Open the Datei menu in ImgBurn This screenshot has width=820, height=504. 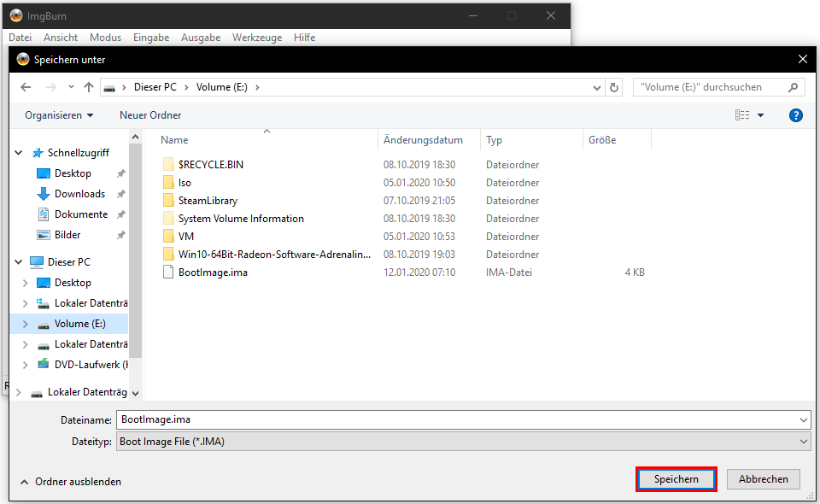[x=20, y=38]
